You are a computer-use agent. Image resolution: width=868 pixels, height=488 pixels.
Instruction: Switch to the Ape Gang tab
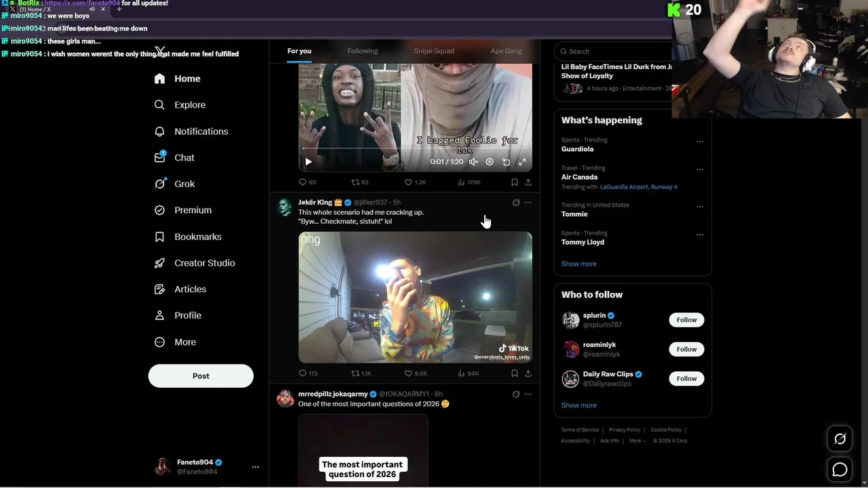point(506,51)
